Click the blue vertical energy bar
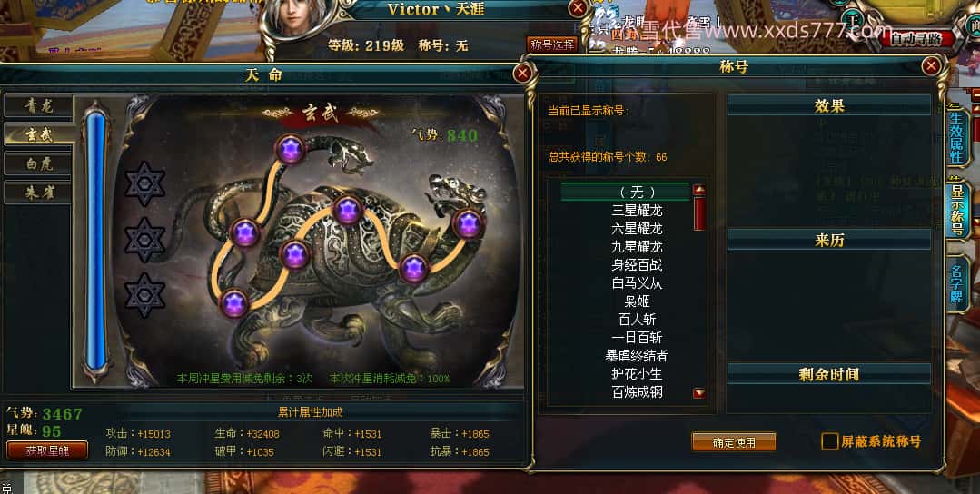980x494 pixels. point(95,241)
